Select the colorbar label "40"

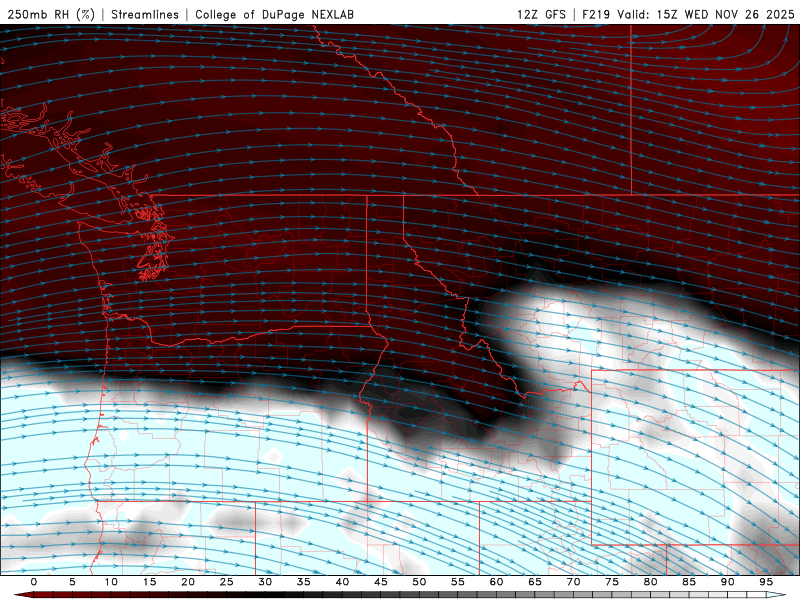coord(342,582)
